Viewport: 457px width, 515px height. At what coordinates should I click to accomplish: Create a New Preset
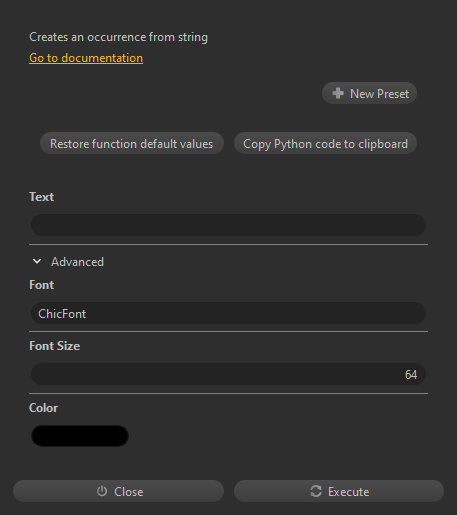click(x=369, y=93)
